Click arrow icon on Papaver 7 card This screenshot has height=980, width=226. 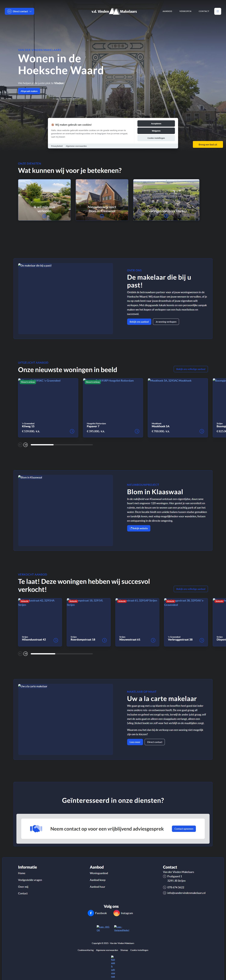coord(137,431)
